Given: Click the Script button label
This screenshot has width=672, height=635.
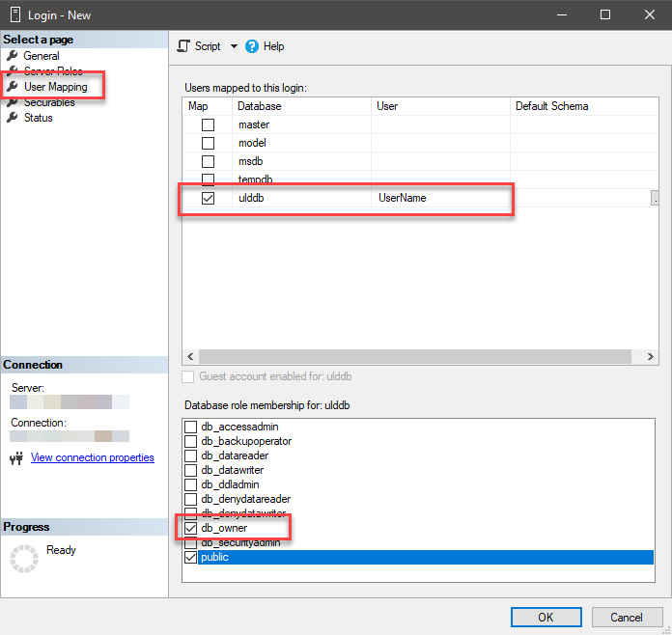Looking at the screenshot, I should pos(208,46).
